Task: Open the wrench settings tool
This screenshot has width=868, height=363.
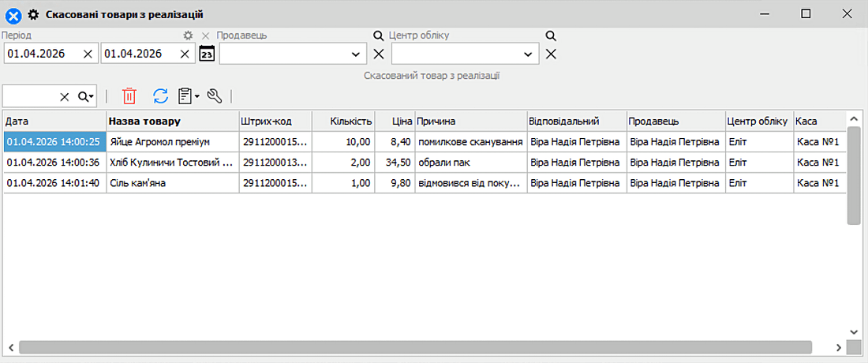Action: point(214,96)
